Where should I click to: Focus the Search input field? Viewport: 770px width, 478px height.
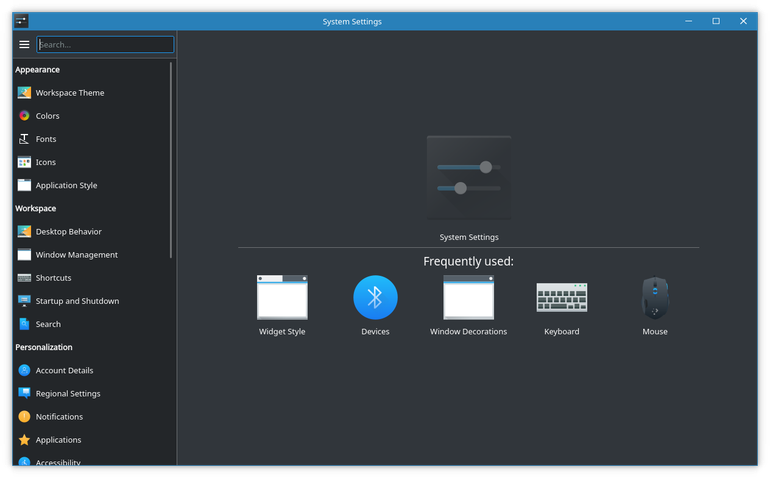[105, 45]
